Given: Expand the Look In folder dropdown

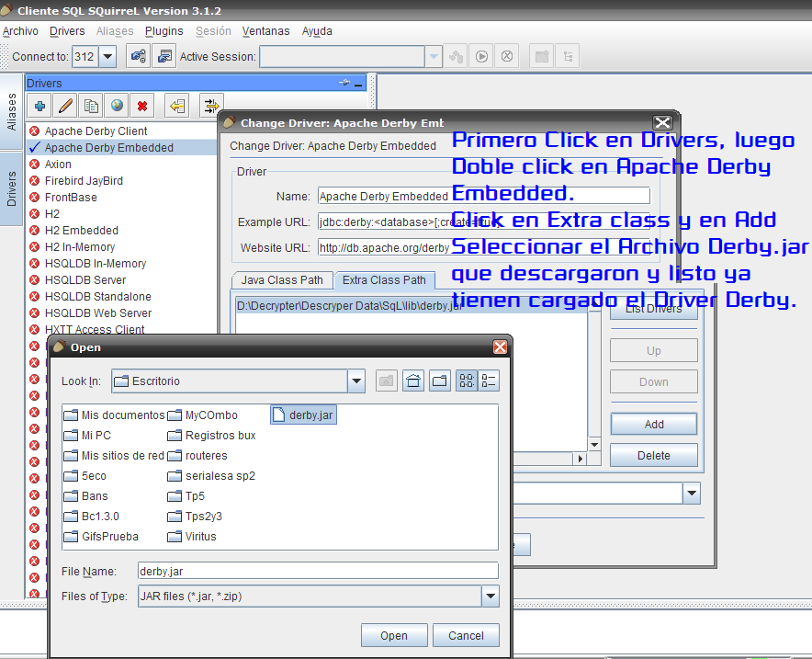Looking at the screenshot, I should [356, 381].
